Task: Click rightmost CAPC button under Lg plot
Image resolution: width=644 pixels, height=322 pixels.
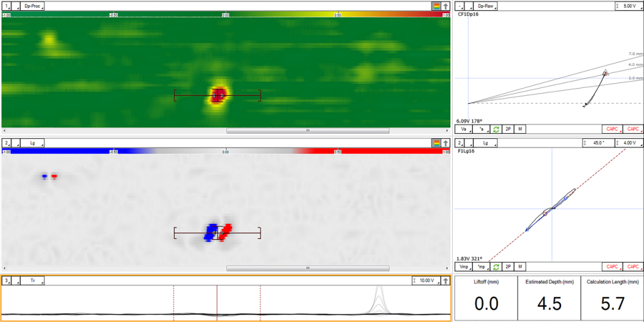Action: pos(633,267)
